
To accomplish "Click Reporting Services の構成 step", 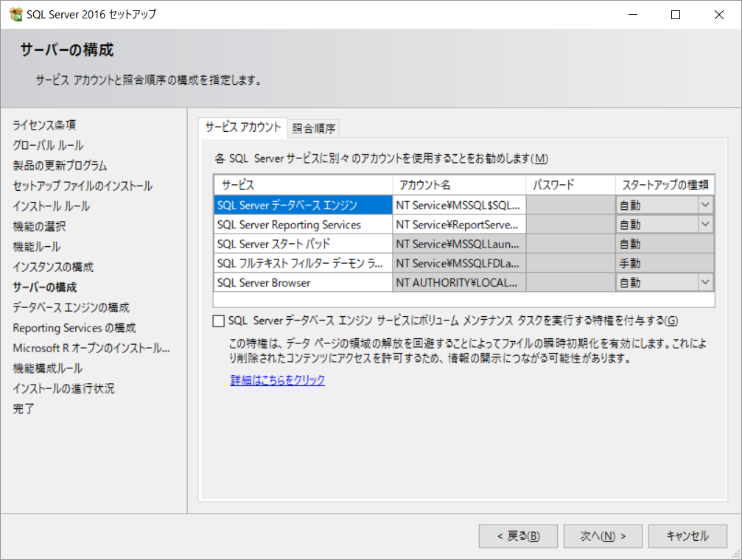I will (x=74, y=328).
